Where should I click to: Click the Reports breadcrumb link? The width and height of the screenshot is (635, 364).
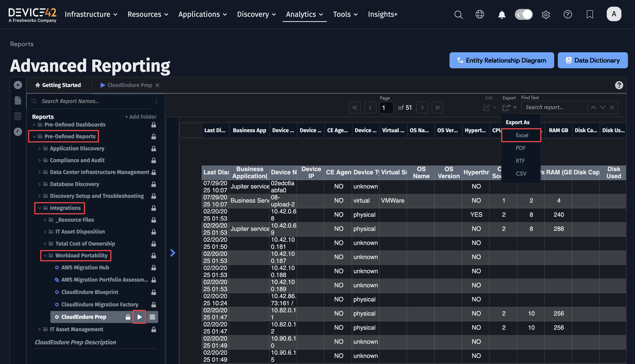click(22, 44)
